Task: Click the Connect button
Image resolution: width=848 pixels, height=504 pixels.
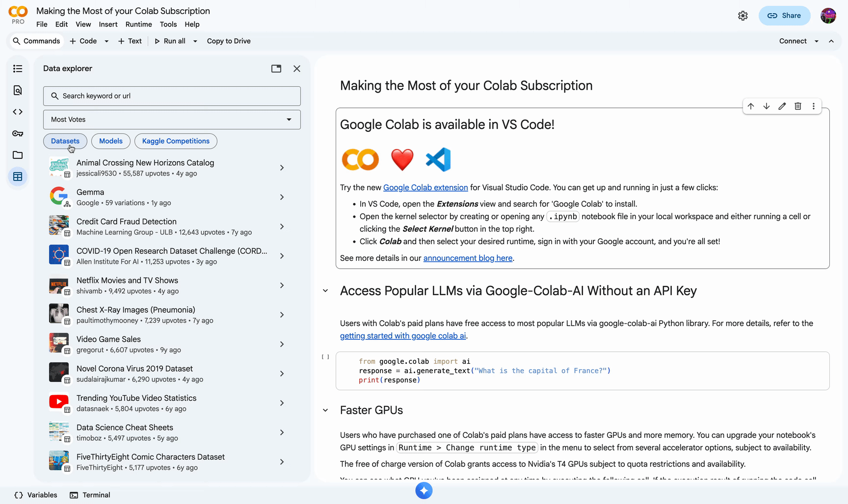Action: pyautogui.click(x=793, y=41)
